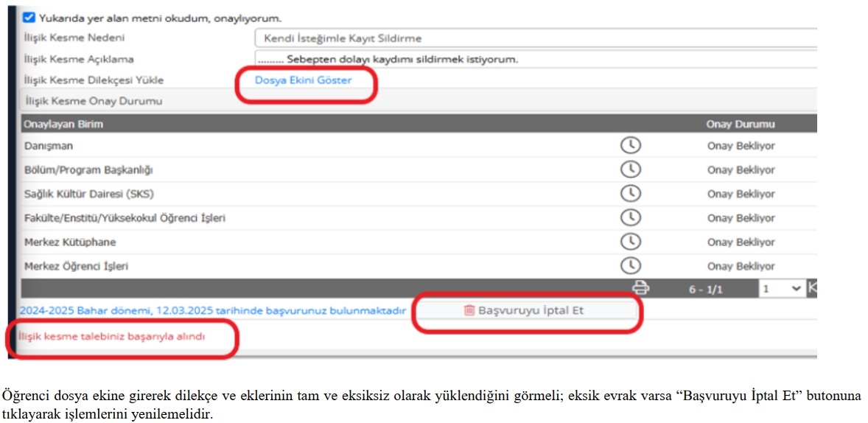This screenshot has width=868, height=423.
Task: Uncheck the 'Yukarıda yer alan metni okudum' checkbox
Action: [x=29, y=18]
